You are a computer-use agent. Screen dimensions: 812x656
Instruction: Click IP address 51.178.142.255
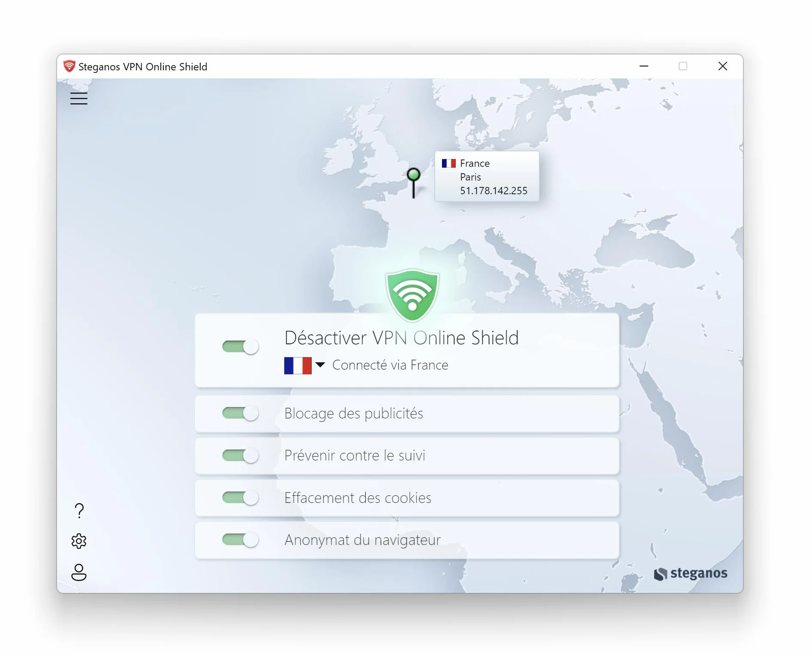(x=493, y=191)
